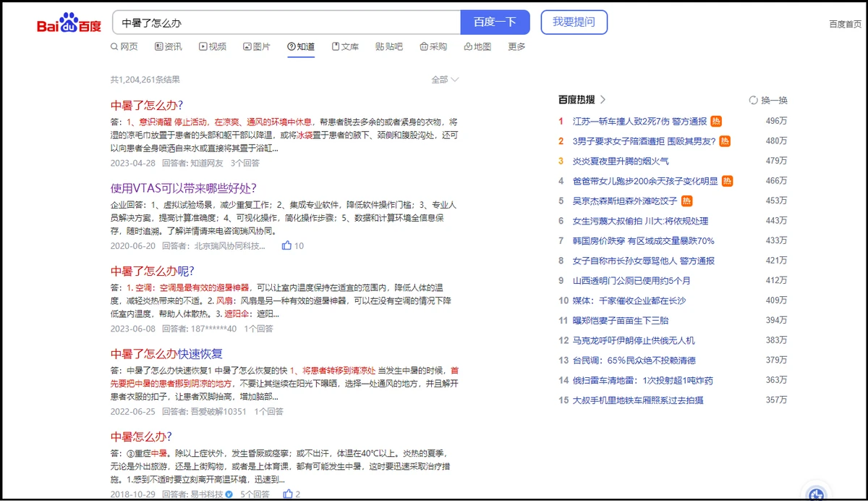
Task: Click the 百度热搜 heading
Action: point(576,100)
